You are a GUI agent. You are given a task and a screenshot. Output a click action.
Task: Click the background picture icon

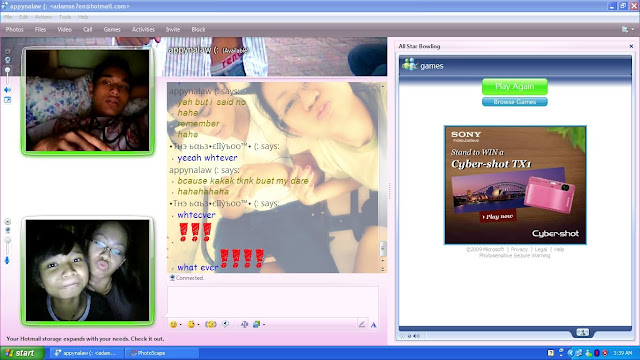click(x=256, y=324)
